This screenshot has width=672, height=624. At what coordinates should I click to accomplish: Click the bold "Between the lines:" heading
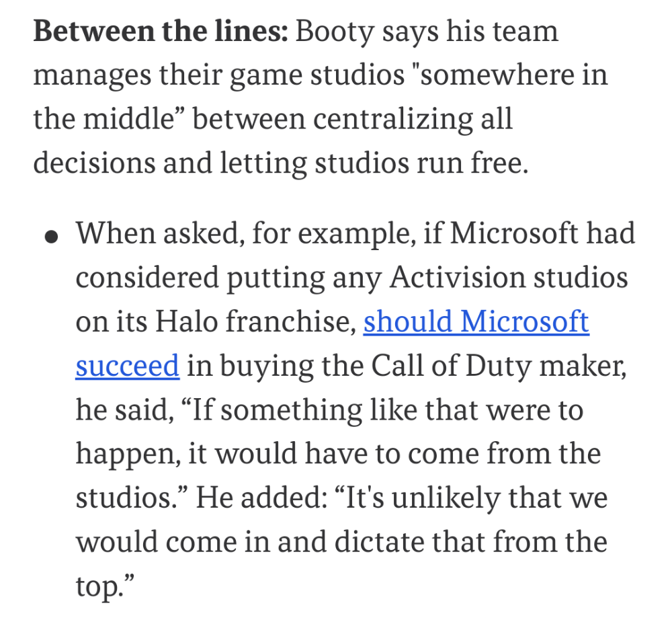pos(161,32)
